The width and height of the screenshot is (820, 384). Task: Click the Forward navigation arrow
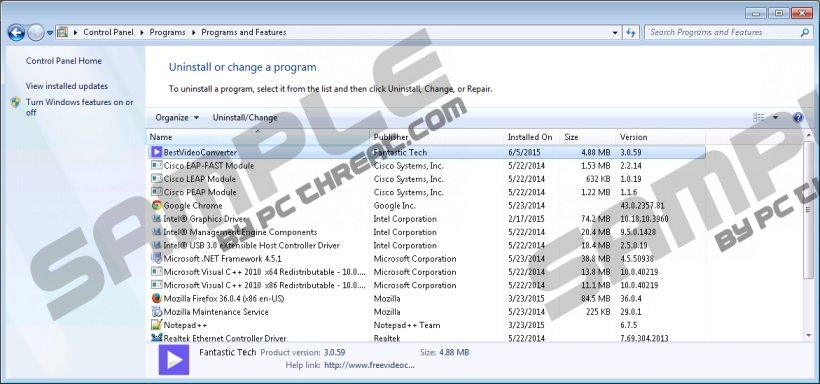click(36, 33)
